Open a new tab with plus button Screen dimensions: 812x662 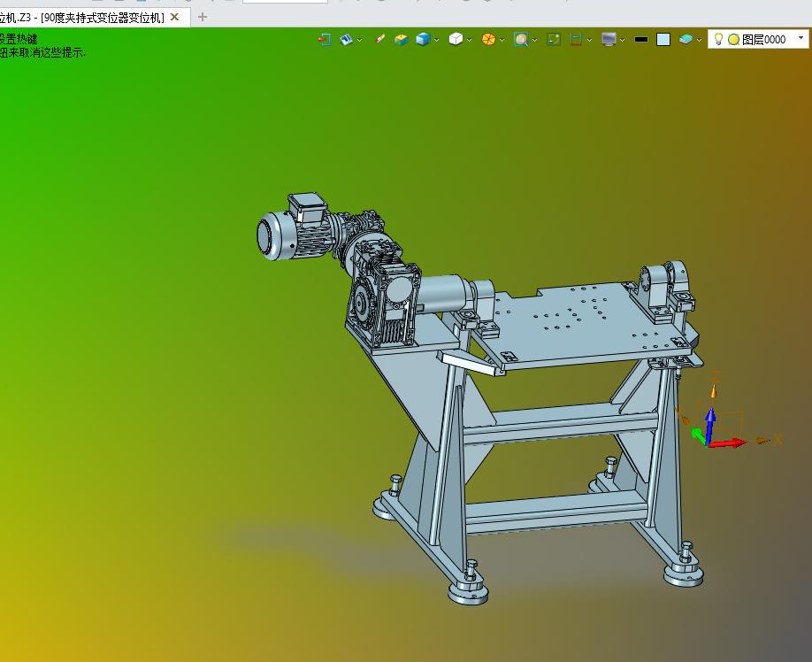203,17
